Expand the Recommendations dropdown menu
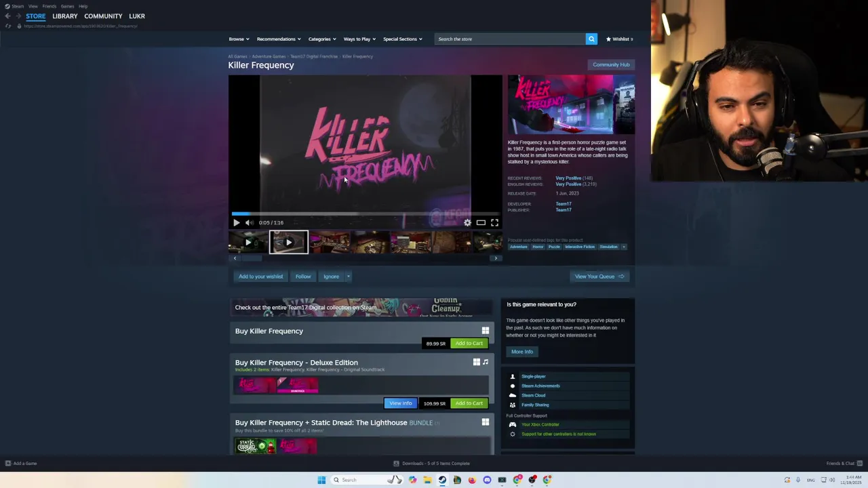This screenshot has width=868, height=488. tap(279, 39)
